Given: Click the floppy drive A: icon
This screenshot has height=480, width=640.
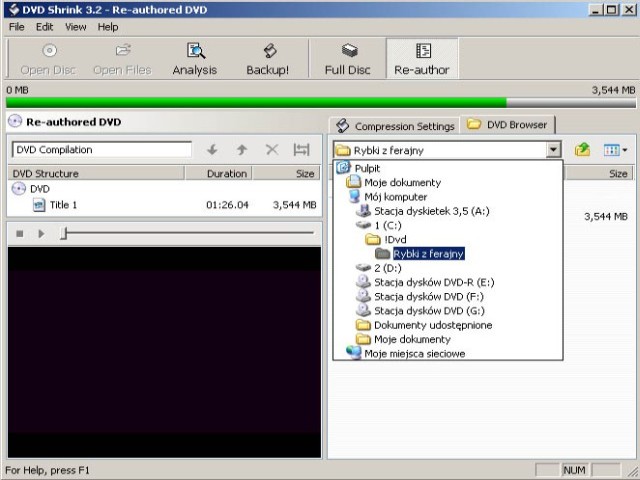Looking at the screenshot, I should [363, 211].
